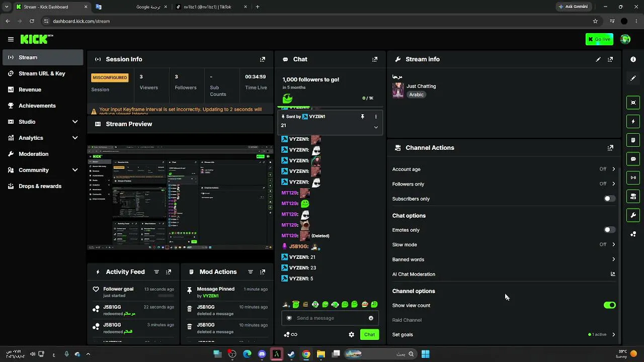Image resolution: width=644 pixels, height=362 pixels.
Task: Unpin the pinned chat message
Action: (x=362, y=117)
